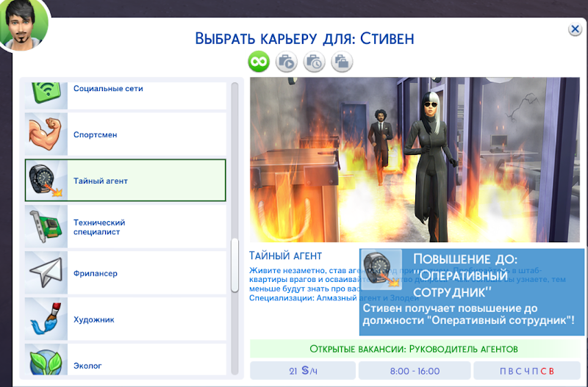Viewport: 588px width, 387px height.
Task: Click the watch icon in promotion notification
Action: [381, 270]
